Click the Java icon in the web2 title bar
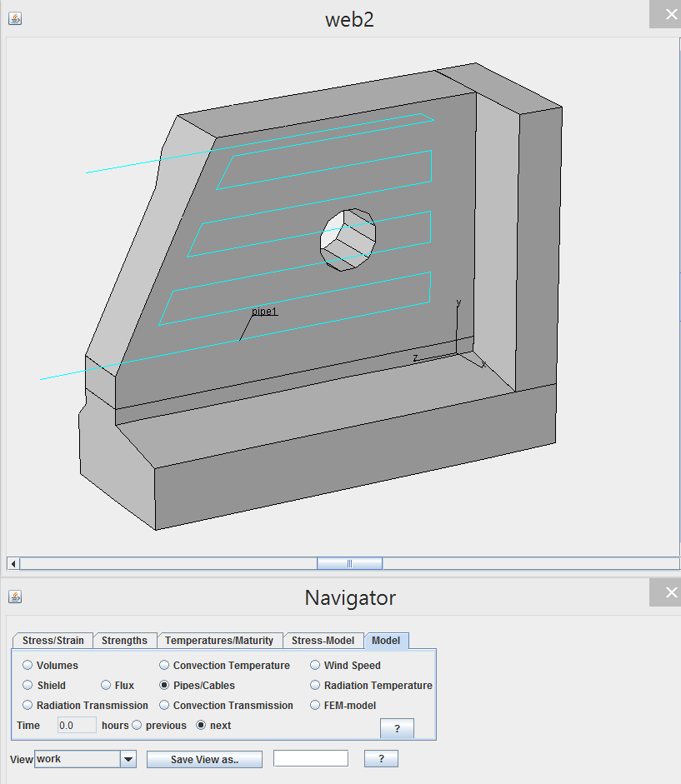Image resolution: width=681 pixels, height=784 pixels. tap(15, 19)
